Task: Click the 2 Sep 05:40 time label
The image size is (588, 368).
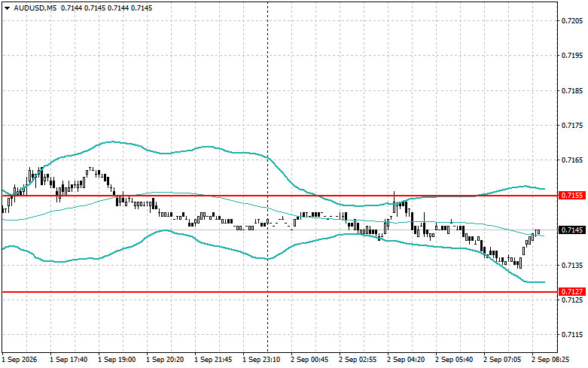Action: tap(454, 360)
